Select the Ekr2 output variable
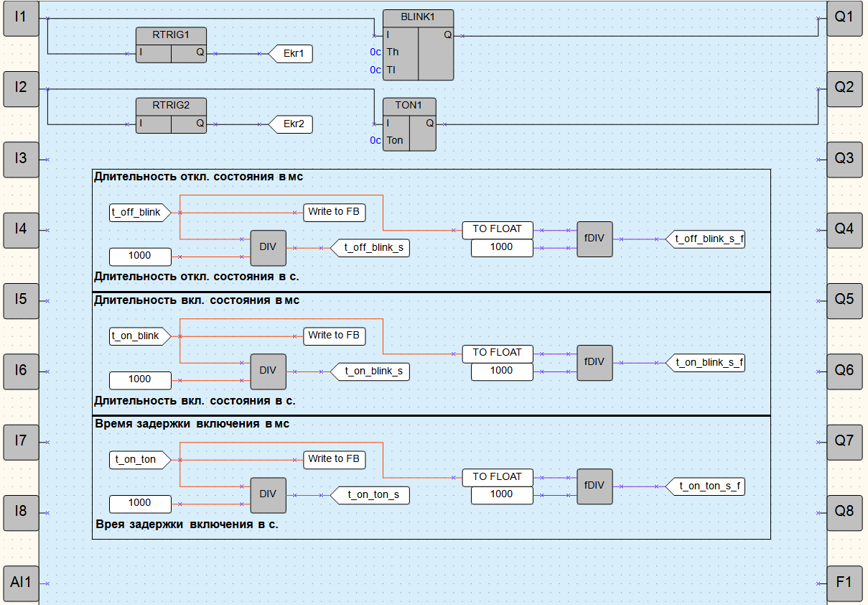 pos(293,124)
